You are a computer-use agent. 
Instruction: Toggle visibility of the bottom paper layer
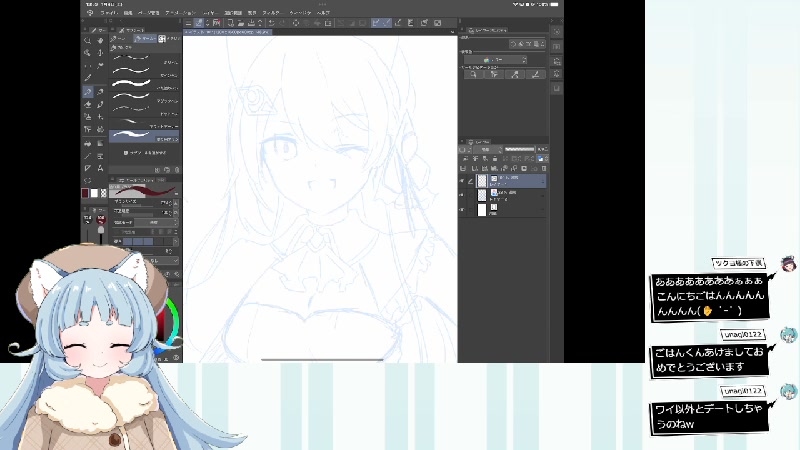463,210
